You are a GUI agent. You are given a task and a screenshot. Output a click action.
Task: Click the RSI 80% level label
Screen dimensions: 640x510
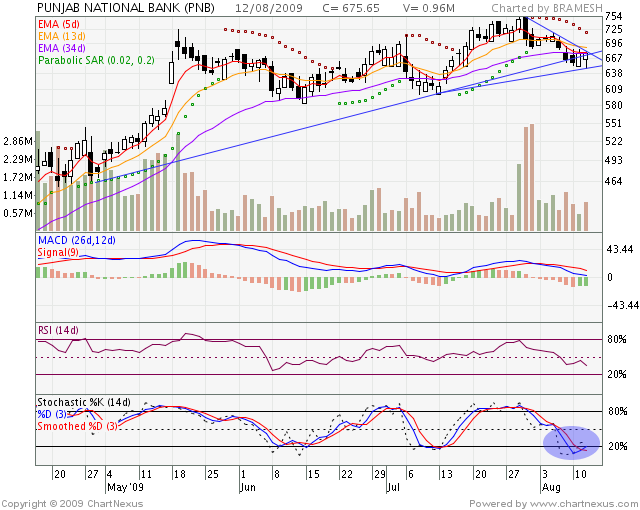pyautogui.click(x=616, y=339)
